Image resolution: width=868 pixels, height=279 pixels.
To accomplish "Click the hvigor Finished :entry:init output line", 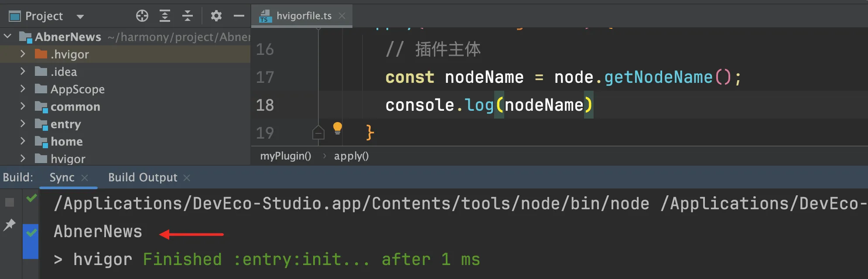I will point(267,259).
